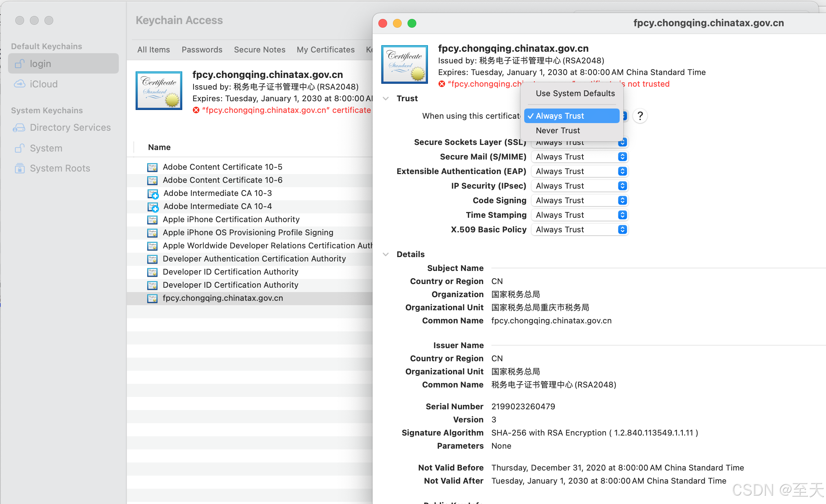The width and height of the screenshot is (826, 504).
Task: Click the Directory Services sidebar icon
Action: pos(19,128)
